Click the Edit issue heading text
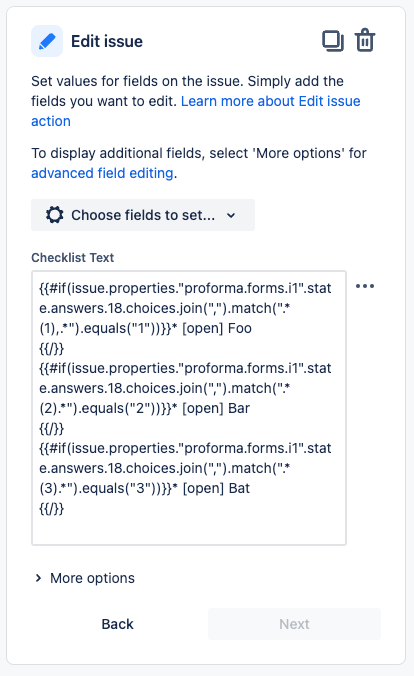Viewport: 414px width, 676px height. click(x=107, y=41)
